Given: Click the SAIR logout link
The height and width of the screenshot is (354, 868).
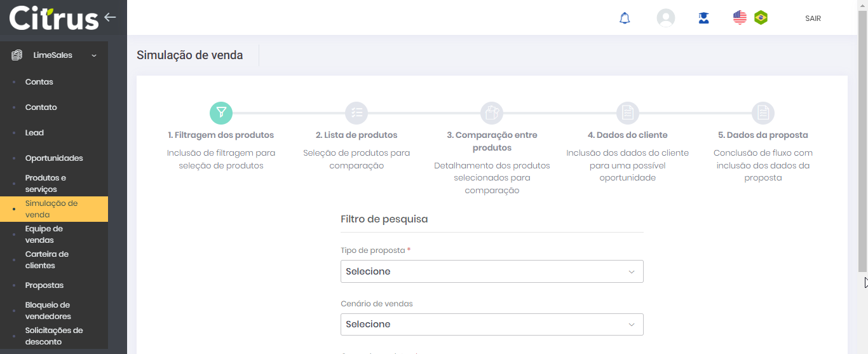Looking at the screenshot, I should (813, 18).
